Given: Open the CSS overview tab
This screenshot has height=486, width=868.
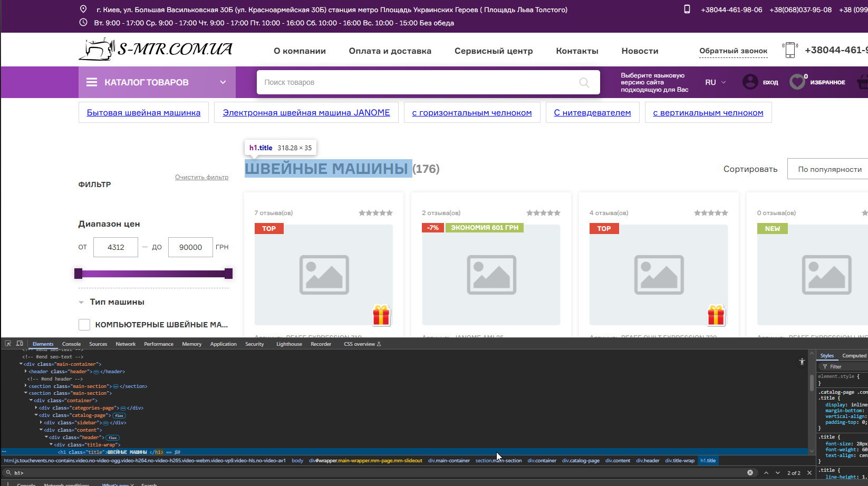Looking at the screenshot, I should coord(362,344).
